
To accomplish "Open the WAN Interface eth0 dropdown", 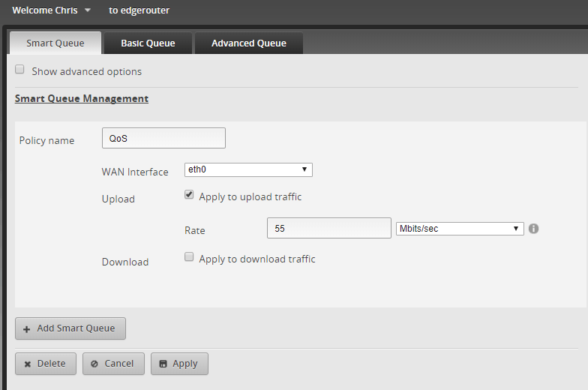I will (248, 170).
